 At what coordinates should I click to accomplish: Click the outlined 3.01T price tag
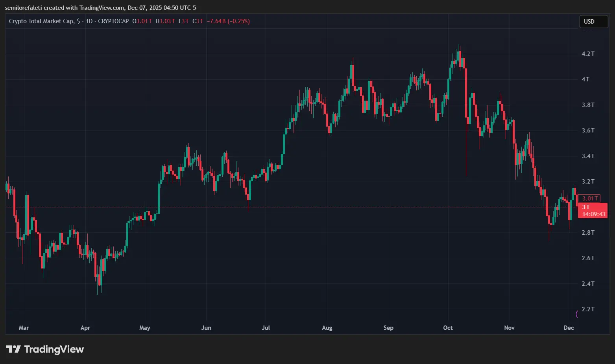coord(589,199)
